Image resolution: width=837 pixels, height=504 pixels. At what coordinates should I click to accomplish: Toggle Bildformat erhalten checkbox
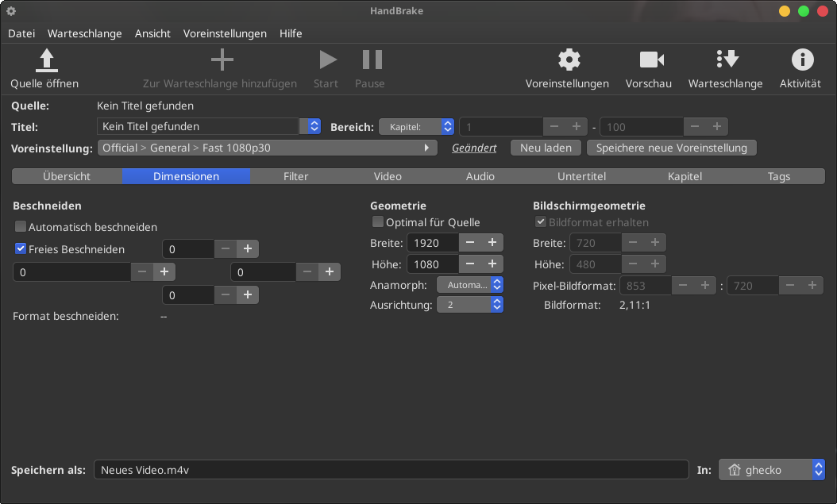541,221
